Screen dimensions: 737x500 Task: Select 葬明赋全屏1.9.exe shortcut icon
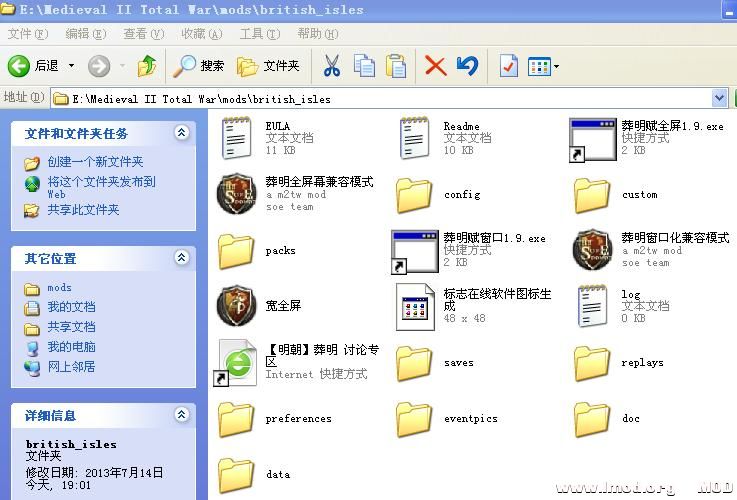click(593, 140)
